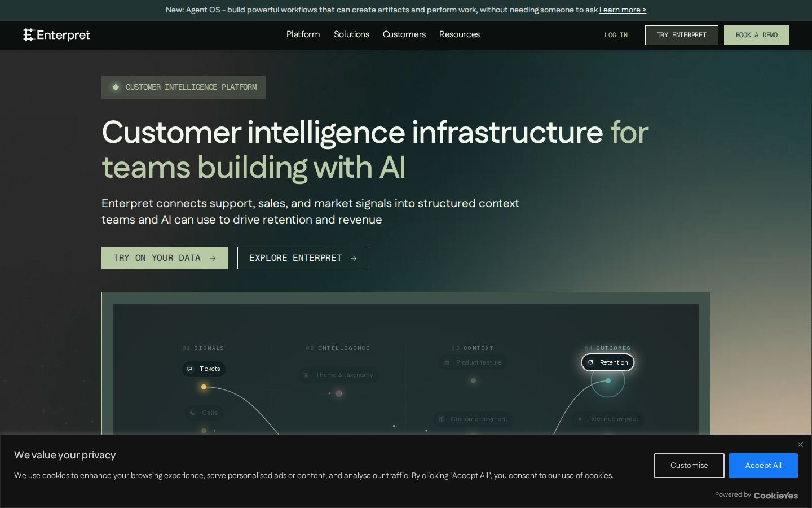Click the Retention refresh icon
812x508 pixels.
coord(590,362)
